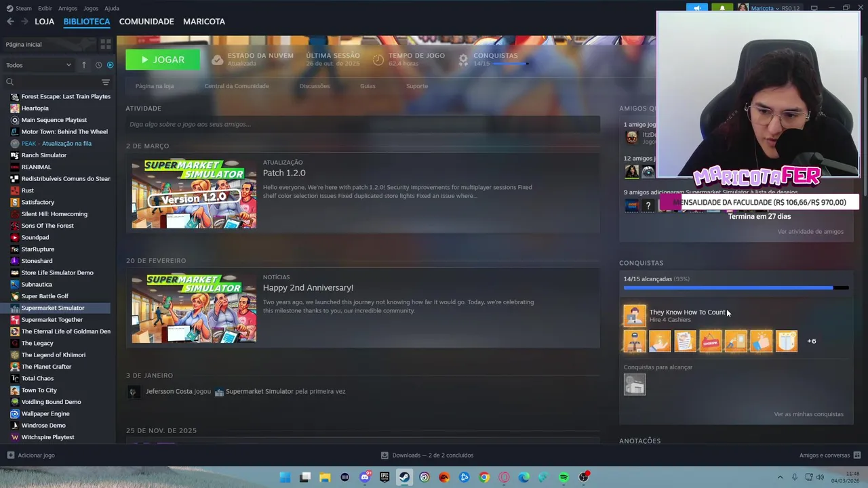Open the thumbs-up achievement icon
This screenshot has width=868, height=488.
(x=761, y=341)
